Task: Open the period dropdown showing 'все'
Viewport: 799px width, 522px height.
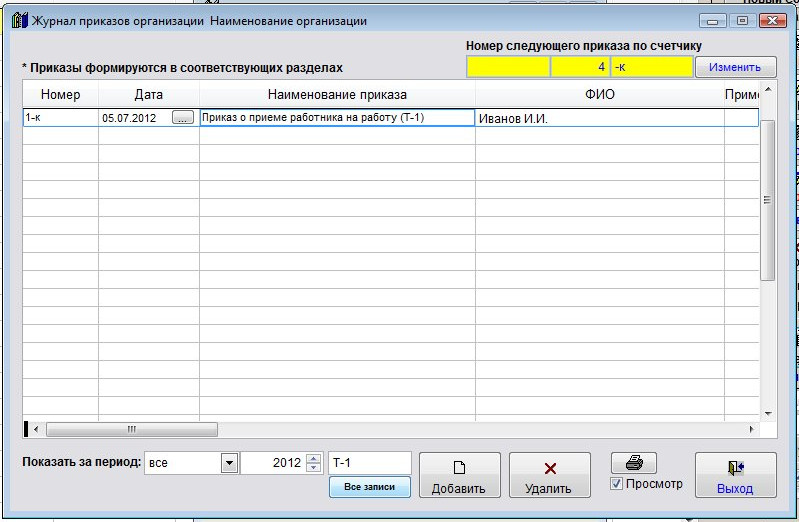Action: [x=229, y=463]
